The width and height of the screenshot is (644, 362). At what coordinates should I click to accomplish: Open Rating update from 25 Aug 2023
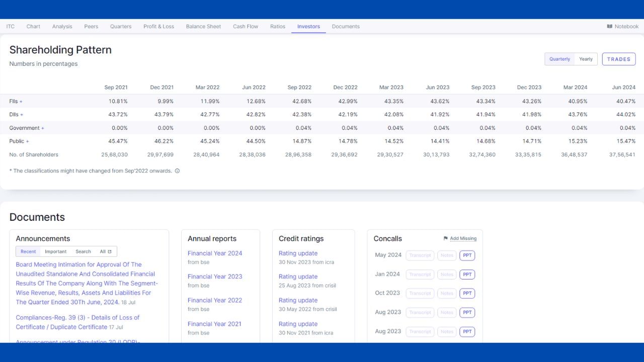click(298, 277)
